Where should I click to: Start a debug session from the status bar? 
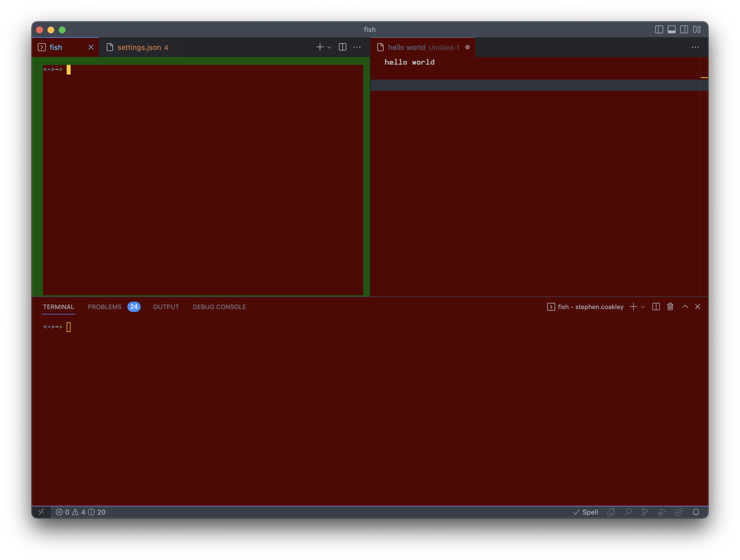point(662,512)
